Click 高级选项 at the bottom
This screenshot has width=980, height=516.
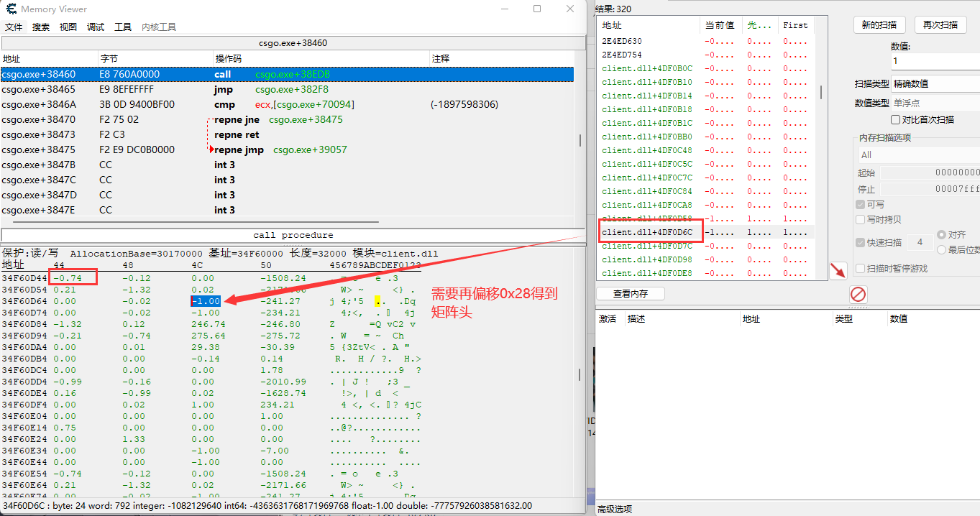(615, 509)
